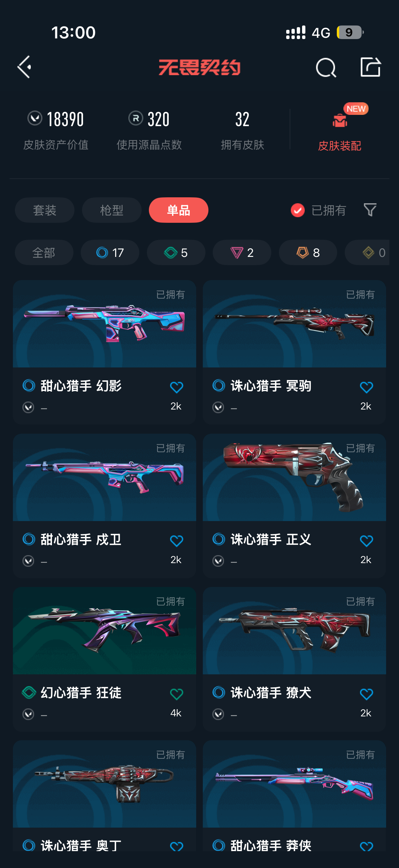This screenshot has height=868, width=399.
Task: Open the 诛心猎手 獠犬 skin card
Action: (294, 659)
